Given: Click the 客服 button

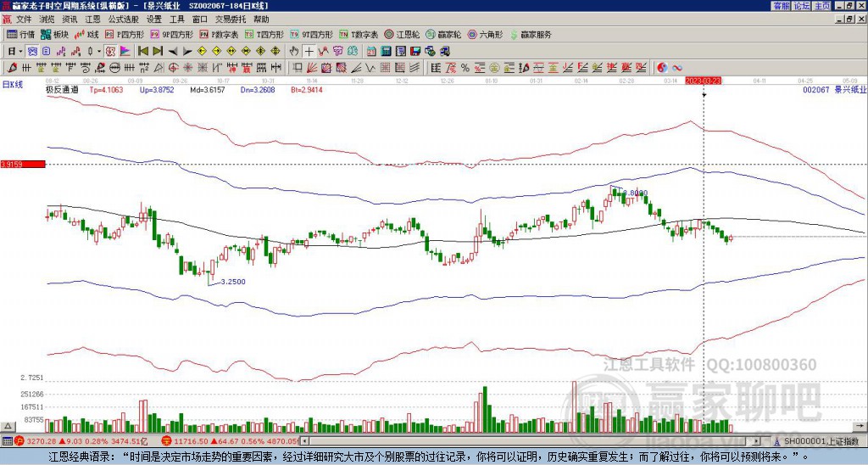Looking at the screenshot, I should coord(781,6).
